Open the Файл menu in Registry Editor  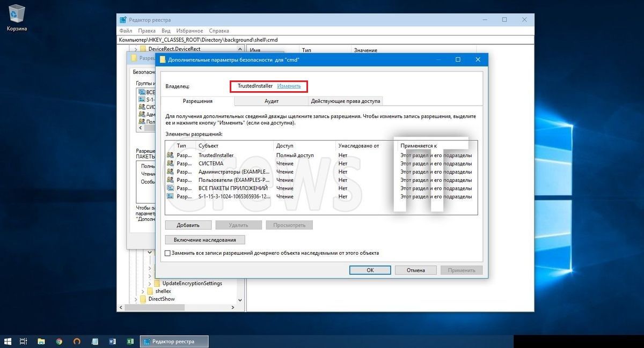coord(126,31)
